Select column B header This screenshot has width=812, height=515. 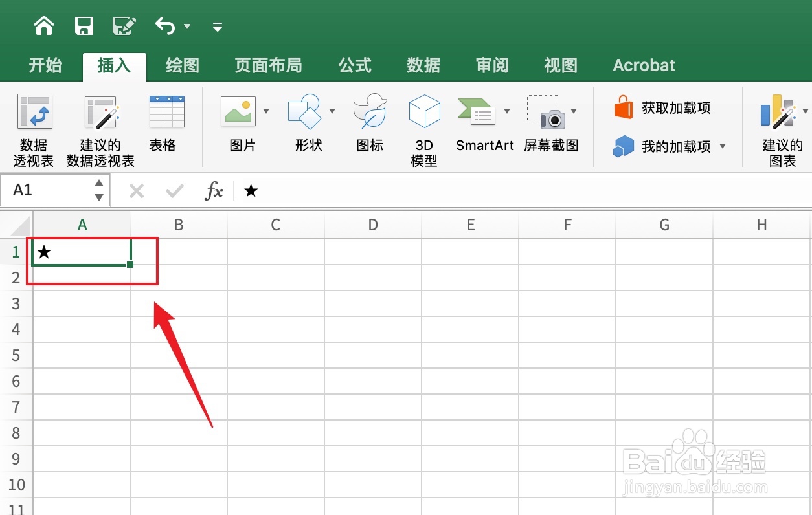point(179,225)
